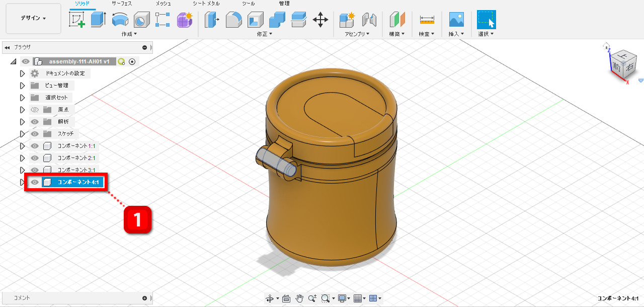This screenshot has height=307, width=644.
Task: Switch to the メッシュ tab
Action: (164, 4)
